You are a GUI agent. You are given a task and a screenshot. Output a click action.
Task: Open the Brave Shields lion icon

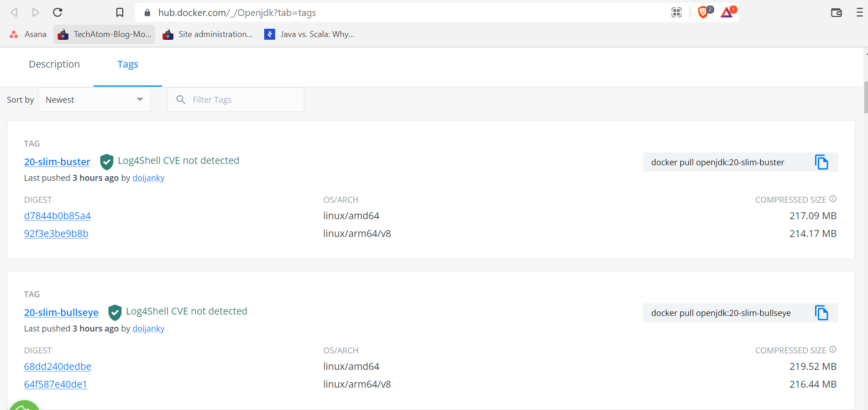703,12
